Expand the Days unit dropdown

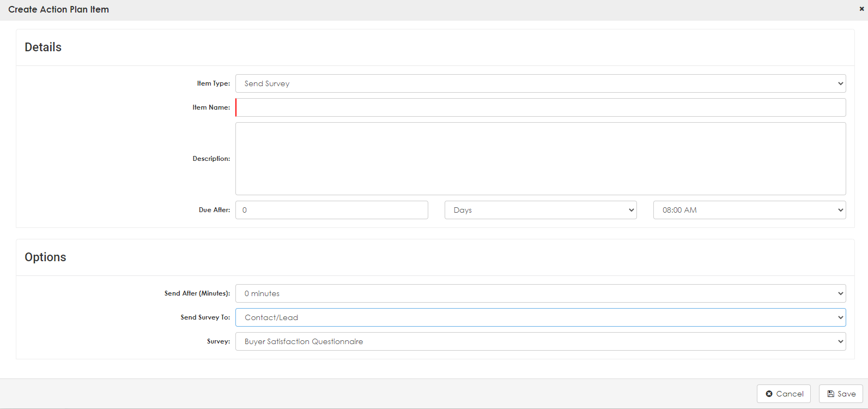[540, 210]
